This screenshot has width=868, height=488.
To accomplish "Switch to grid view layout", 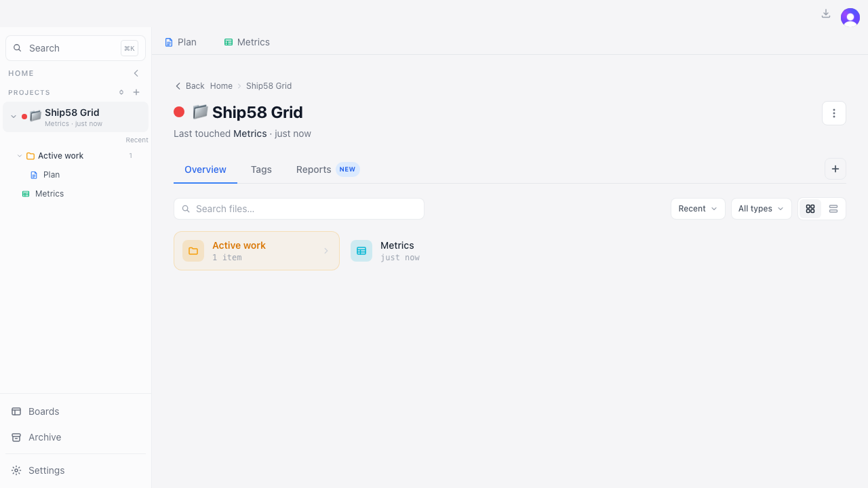I will point(810,209).
